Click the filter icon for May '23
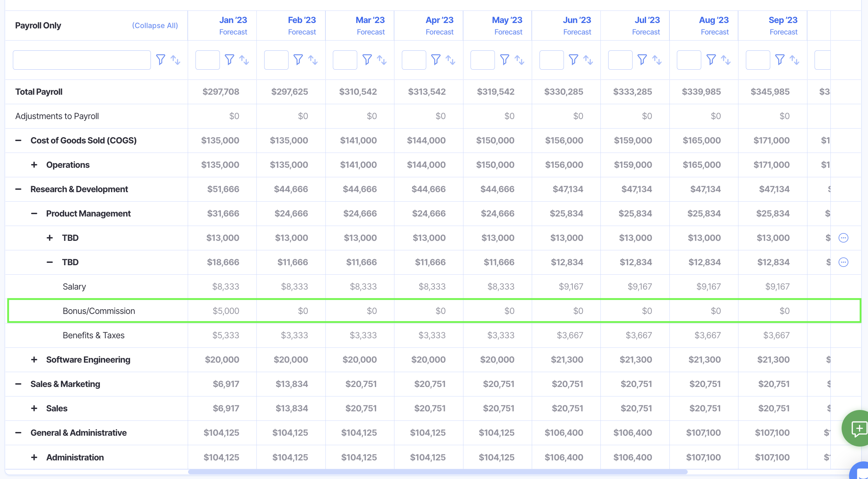 (x=504, y=60)
